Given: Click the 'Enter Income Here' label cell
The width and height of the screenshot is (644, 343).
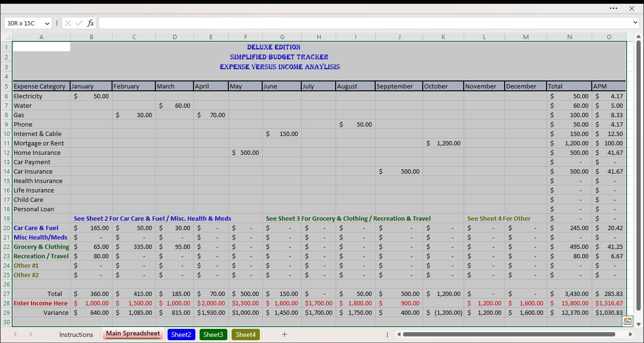Looking at the screenshot, I should pyautogui.click(x=41, y=303).
